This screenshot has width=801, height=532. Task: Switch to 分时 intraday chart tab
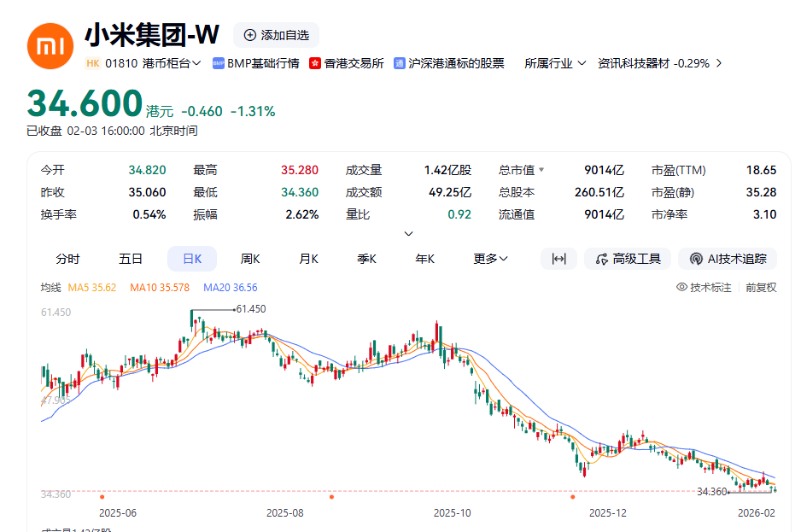click(x=67, y=259)
